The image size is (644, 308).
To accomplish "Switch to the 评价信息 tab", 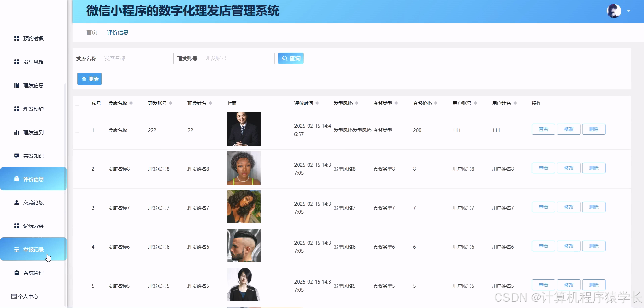I will [x=118, y=32].
